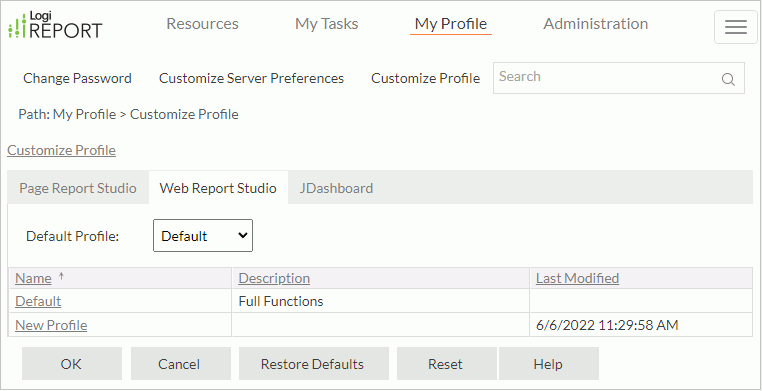Screen dimensions: 762x391
Task: Open the Default profile link
Action: pyautogui.click(x=38, y=301)
